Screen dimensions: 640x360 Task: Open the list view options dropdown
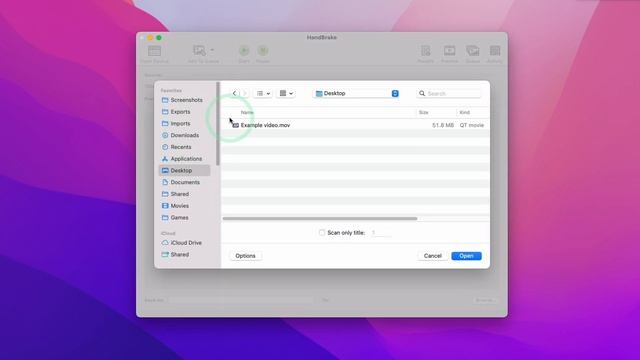263,93
